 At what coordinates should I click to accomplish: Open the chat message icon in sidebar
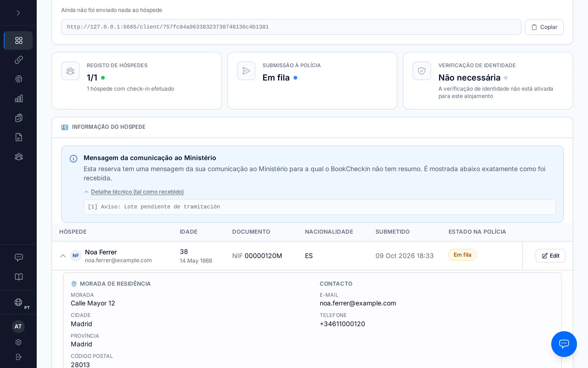click(18, 257)
